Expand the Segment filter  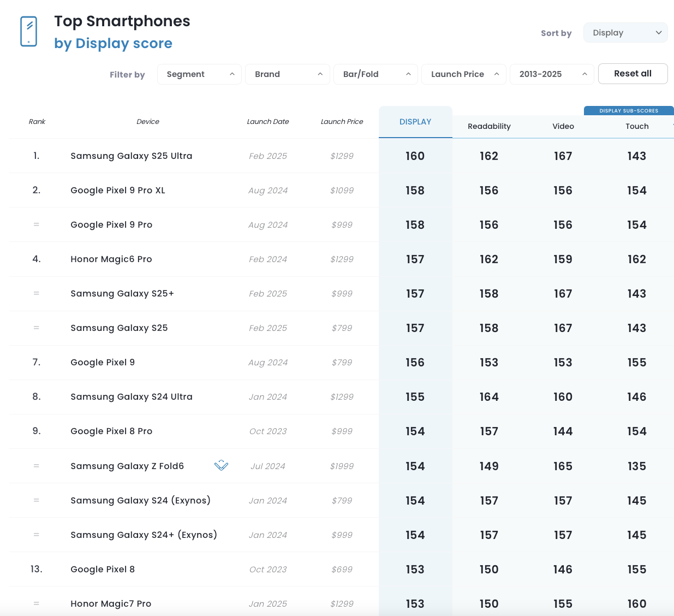(199, 74)
